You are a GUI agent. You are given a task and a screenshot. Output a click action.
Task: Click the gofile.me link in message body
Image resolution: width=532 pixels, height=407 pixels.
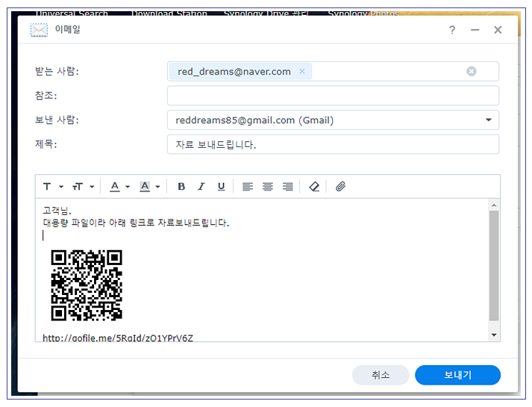[x=118, y=338]
